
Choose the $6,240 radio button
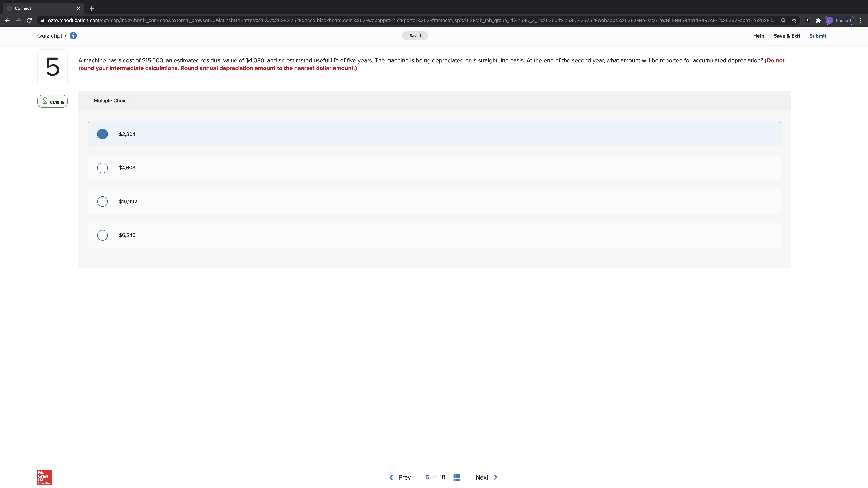click(102, 235)
